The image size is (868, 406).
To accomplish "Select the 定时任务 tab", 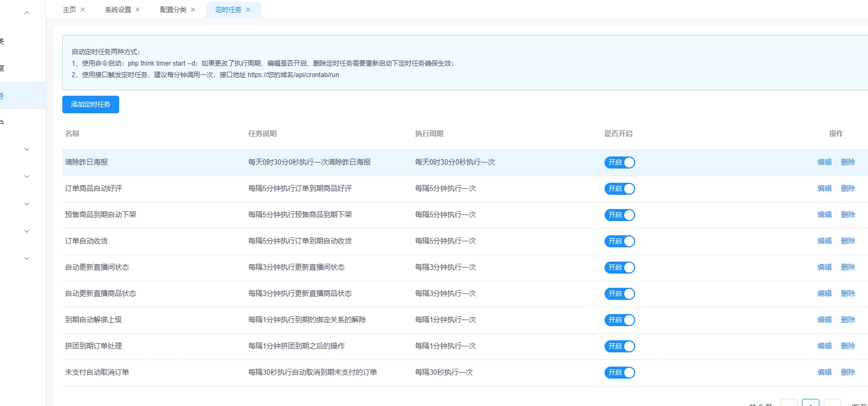I will [228, 10].
